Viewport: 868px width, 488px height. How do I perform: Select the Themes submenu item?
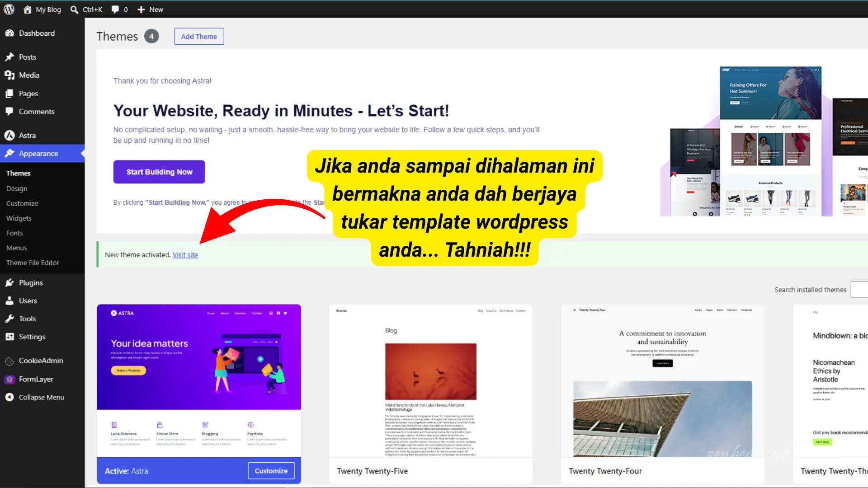point(19,173)
